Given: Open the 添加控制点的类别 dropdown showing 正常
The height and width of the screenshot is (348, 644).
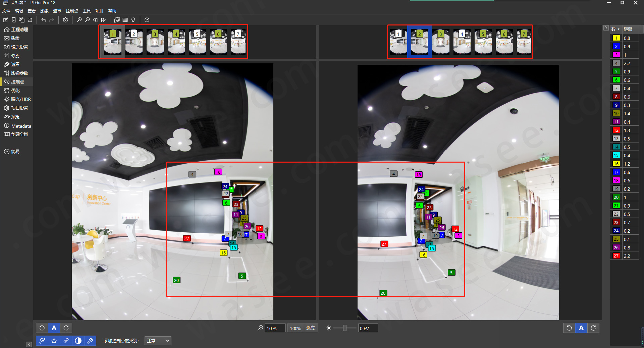Looking at the screenshot, I should point(158,341).
